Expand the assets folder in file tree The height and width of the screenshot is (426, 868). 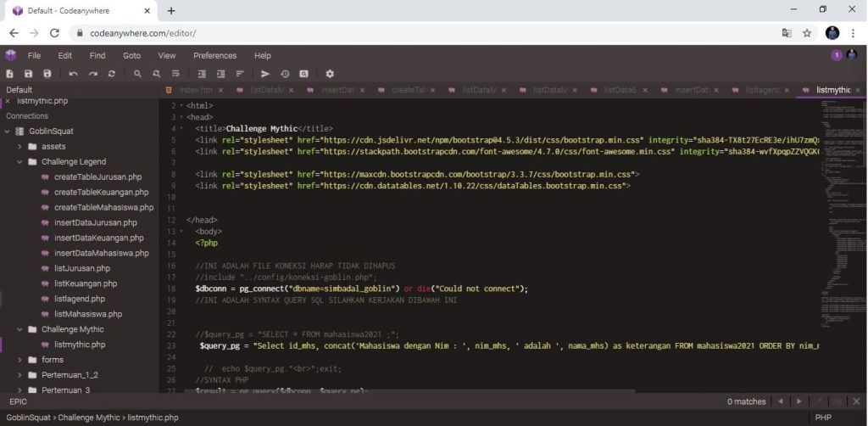19,146
